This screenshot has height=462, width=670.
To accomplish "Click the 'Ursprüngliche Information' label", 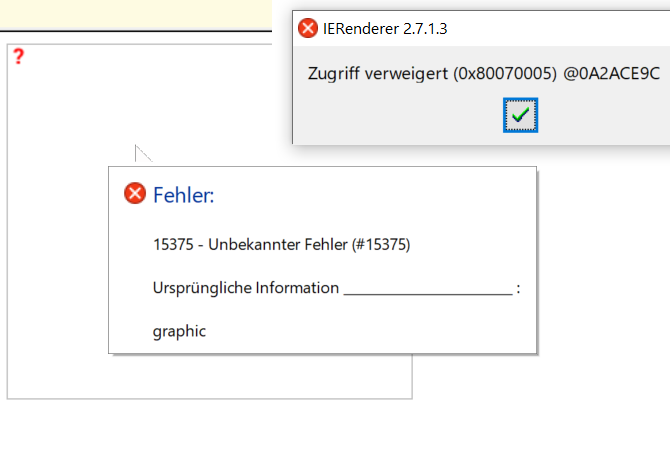I will [x=246, y=288].
